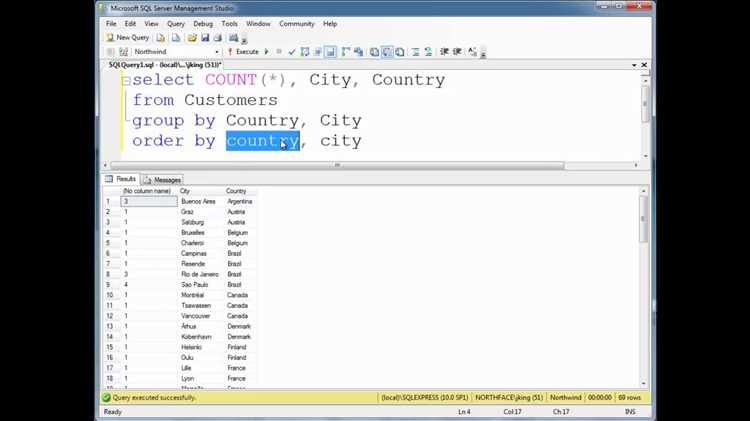The height and width of the screenshot is (421, 750).
Task: Open the active files dropdown arrow
Action: coord(634,65)
